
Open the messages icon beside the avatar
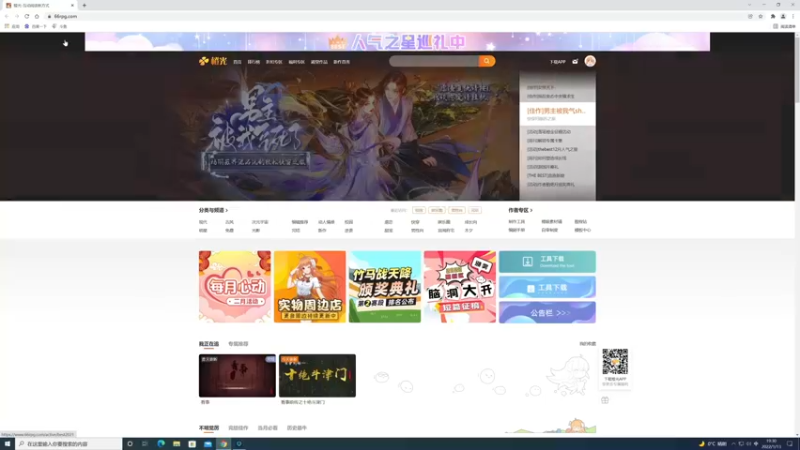pyautogui.click(x=575, y=62)
